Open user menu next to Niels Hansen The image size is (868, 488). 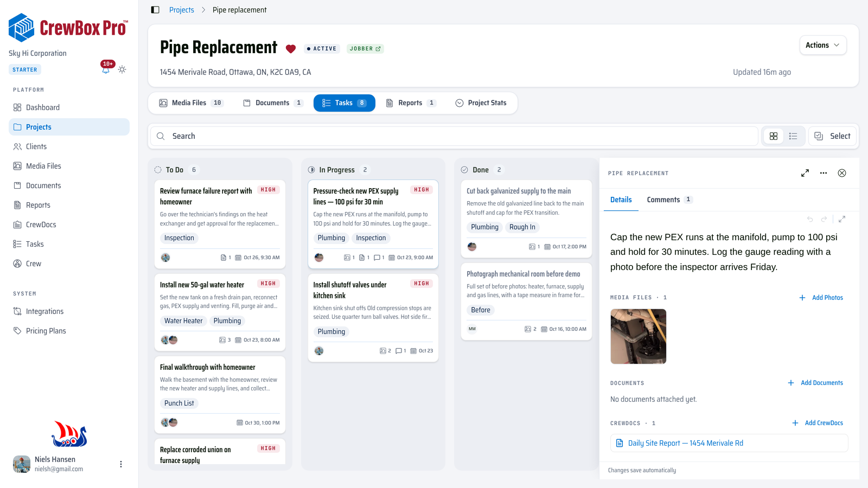tap(120, 464)
